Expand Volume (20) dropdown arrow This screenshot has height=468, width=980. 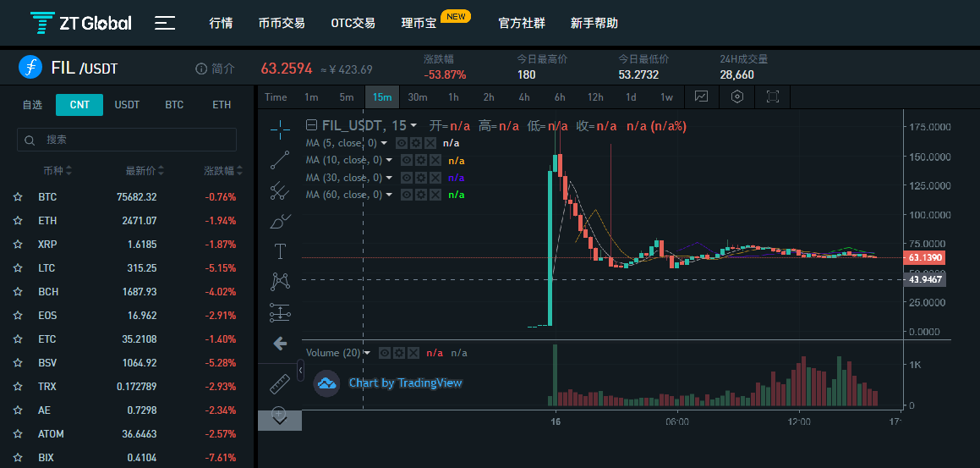[x=367, y=353]
